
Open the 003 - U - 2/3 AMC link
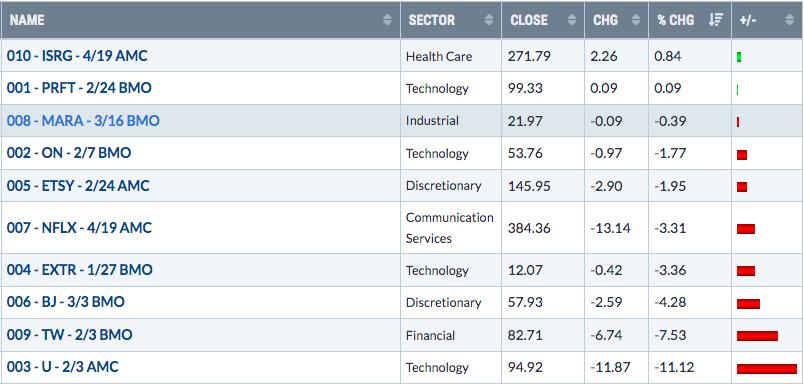[63, 367]
